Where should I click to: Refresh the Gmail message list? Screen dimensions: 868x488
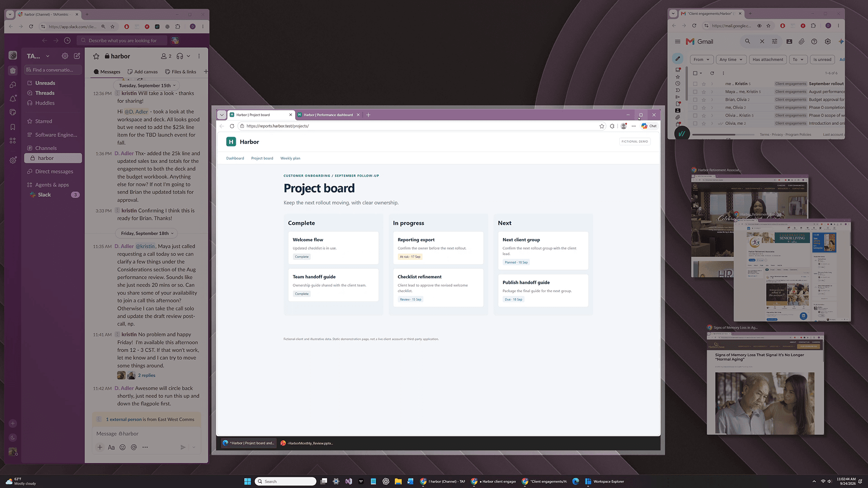(x=712, y=73)
